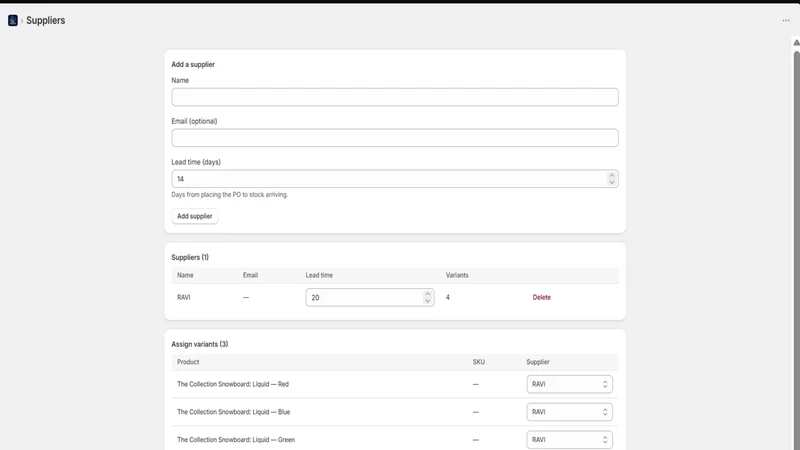The image size is (800, 450).
Task: Focus the supplier Name input field
Action: [395, 97]
